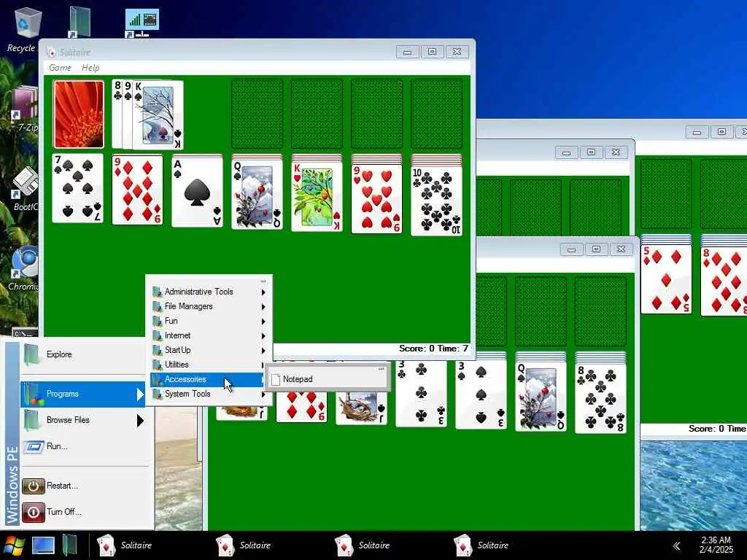The width and height of the screenshot is (747, 560).
Task: Click the red Turn Off power icon
Action: click(34, 513)
